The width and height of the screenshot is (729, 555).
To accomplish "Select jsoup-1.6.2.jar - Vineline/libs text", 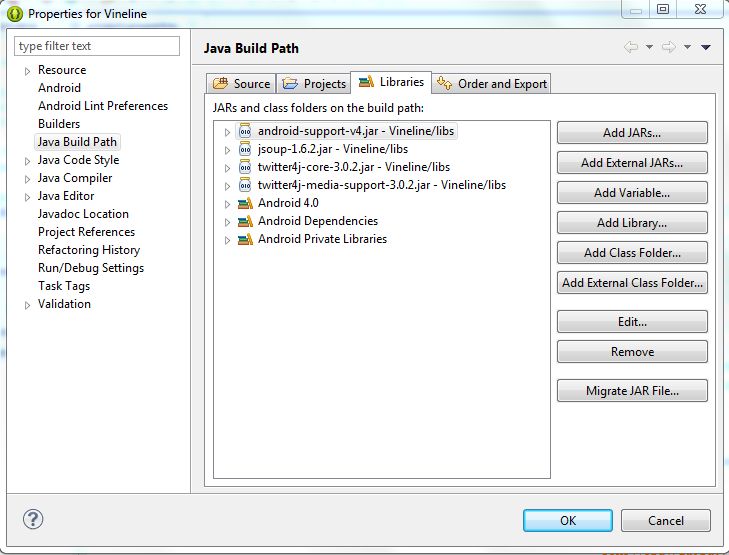I will (333, 149).
